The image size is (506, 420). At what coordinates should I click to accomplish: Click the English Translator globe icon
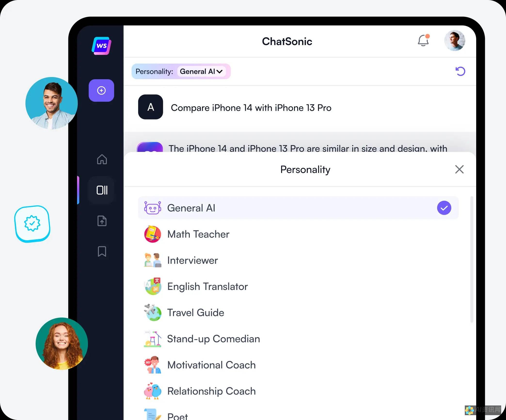coord(153,286)
